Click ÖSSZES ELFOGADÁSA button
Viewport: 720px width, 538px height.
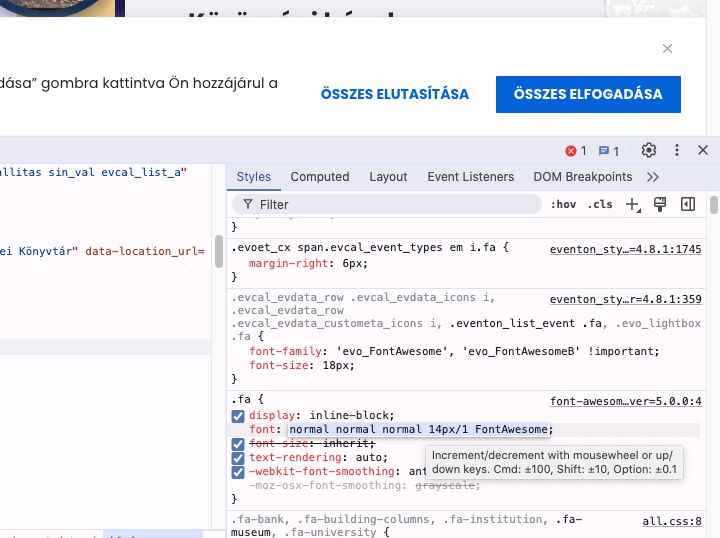pos(588,94)
